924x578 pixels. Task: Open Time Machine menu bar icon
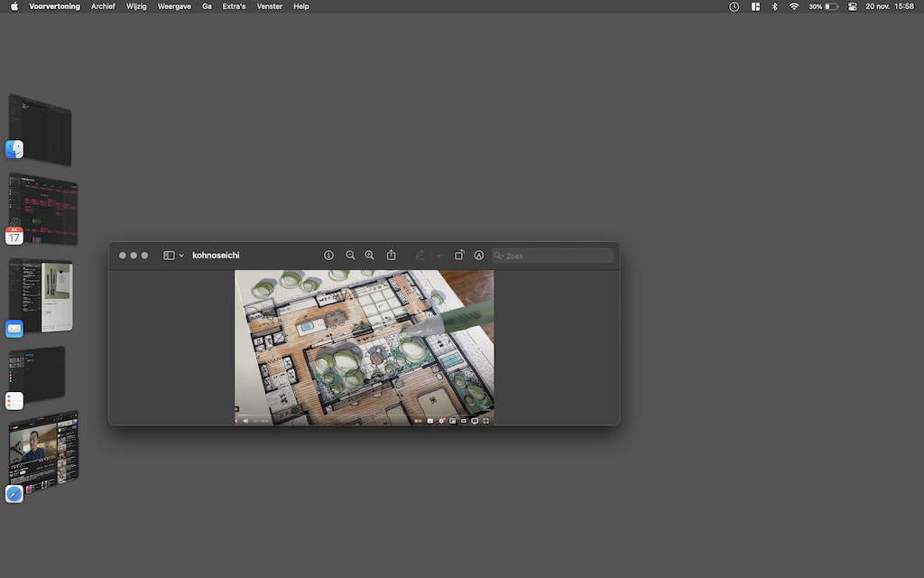735,6
